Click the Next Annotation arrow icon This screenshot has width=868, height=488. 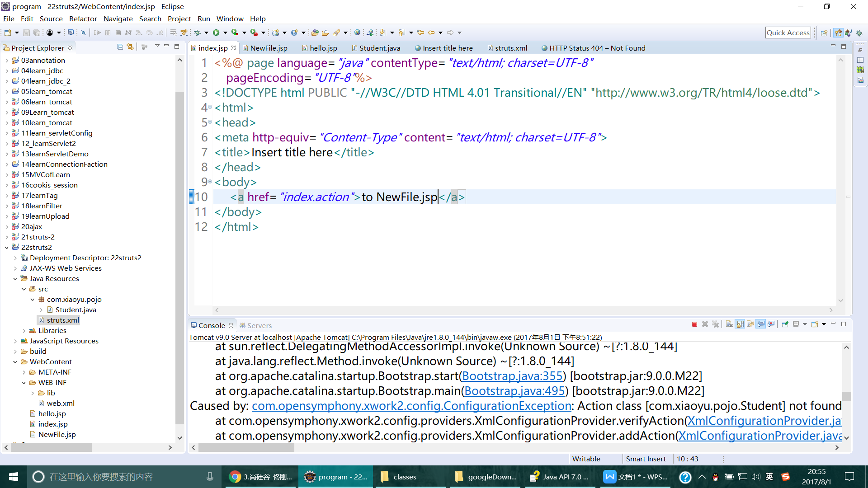382,33
